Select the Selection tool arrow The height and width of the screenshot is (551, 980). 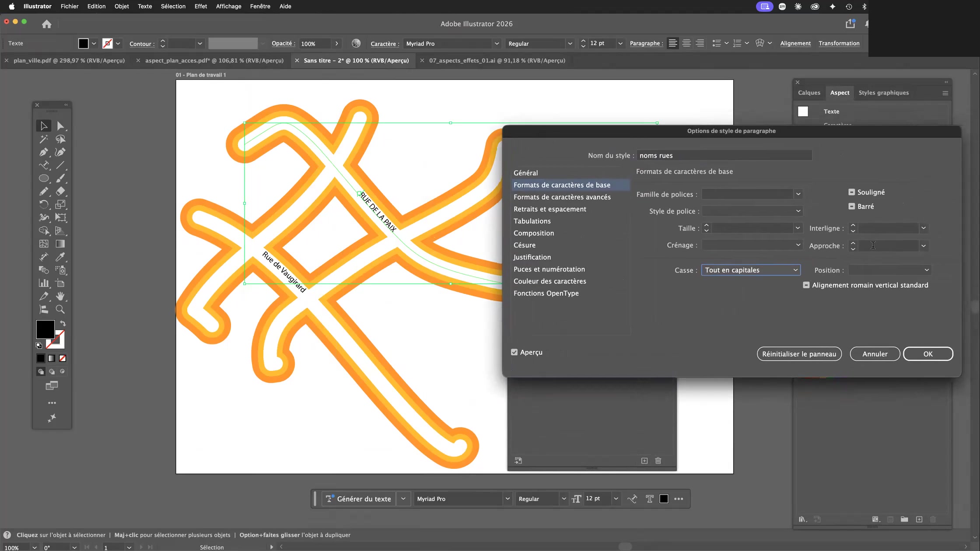point(43,126)
